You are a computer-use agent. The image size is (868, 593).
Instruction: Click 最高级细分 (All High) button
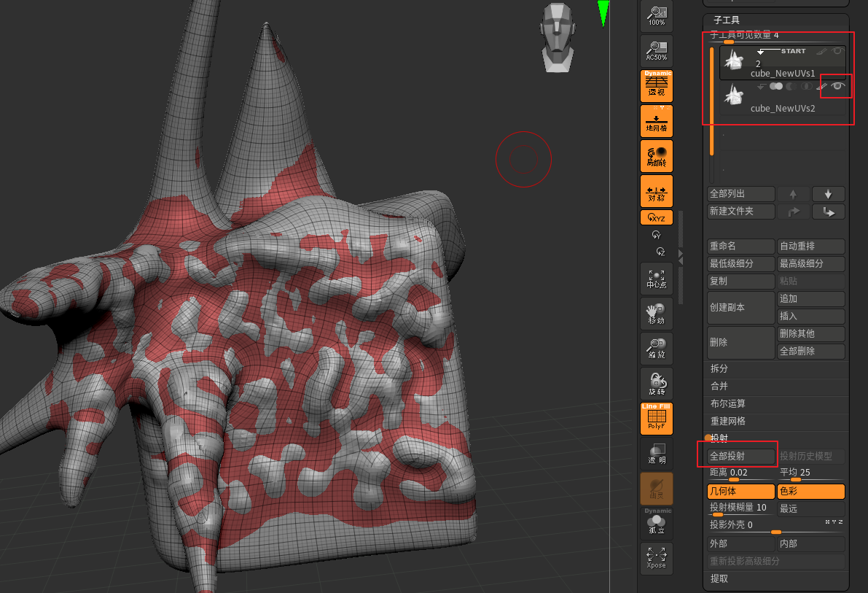coord(811,264)
